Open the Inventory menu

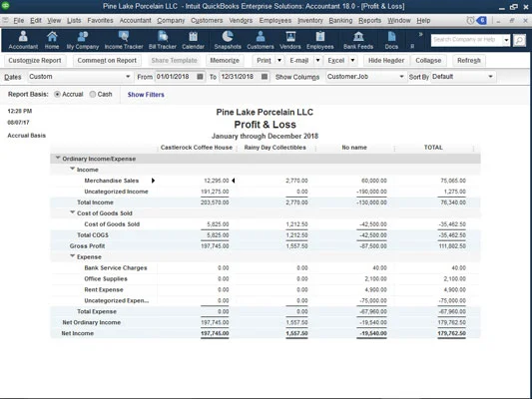(x=310, y=21)
